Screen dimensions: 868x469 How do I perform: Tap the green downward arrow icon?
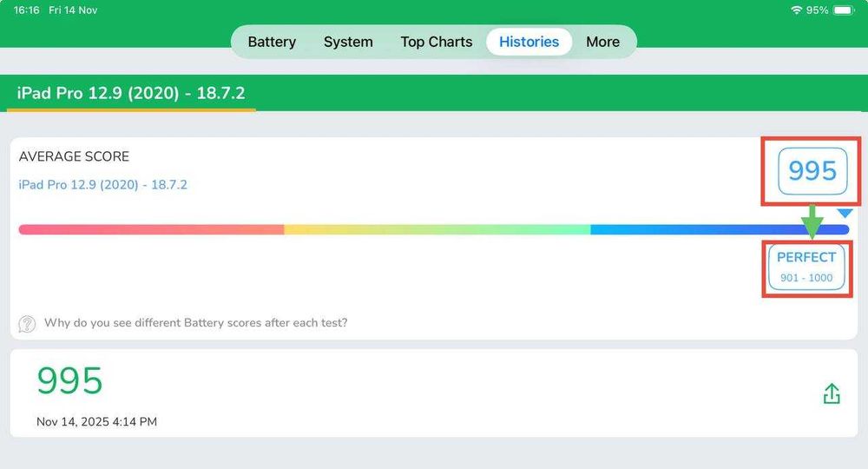(812, 221)
